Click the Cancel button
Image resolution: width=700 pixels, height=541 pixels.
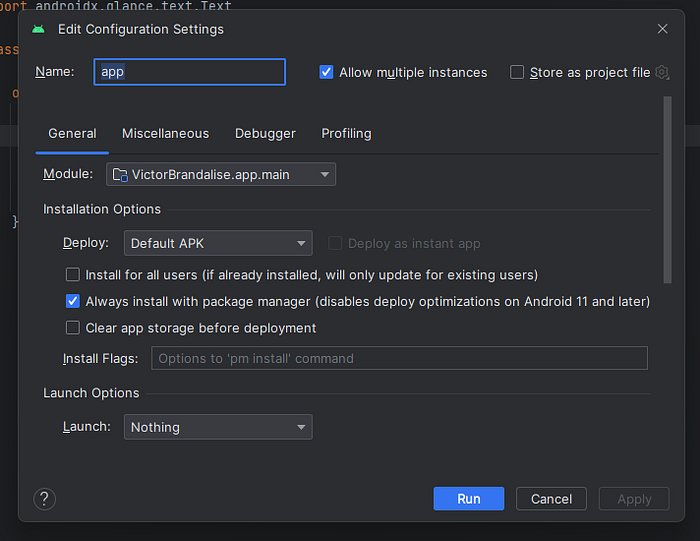point(551,499)
